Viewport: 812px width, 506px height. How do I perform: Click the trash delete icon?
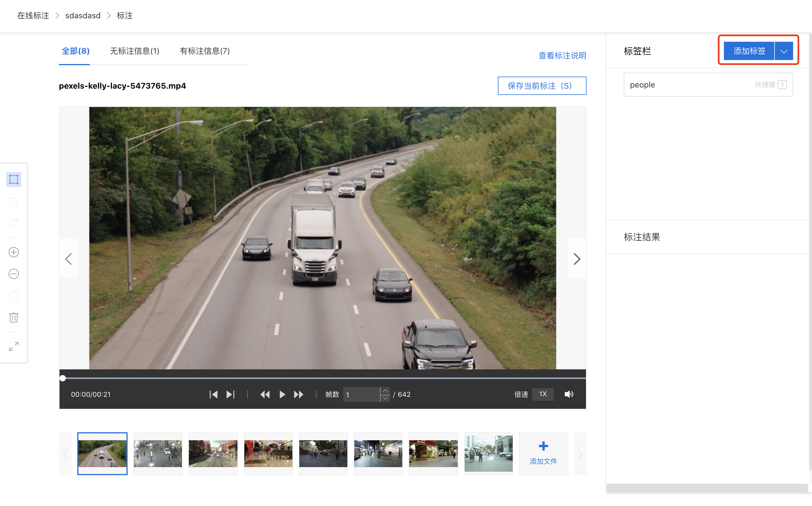coord(14,317)
